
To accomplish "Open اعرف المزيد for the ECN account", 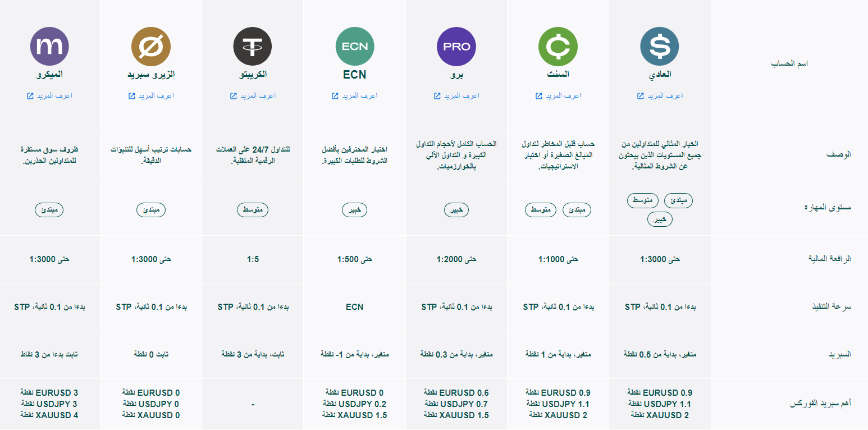I will tap(354, 95).
